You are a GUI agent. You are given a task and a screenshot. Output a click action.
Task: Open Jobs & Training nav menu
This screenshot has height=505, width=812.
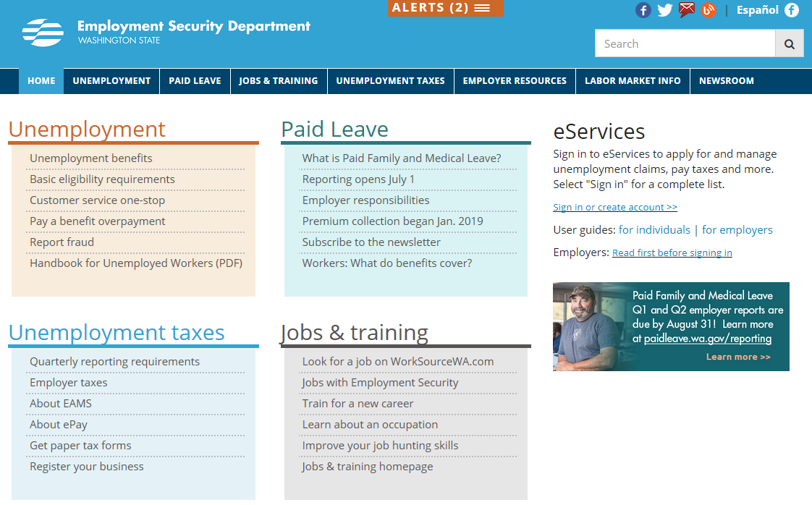[278, 81]
